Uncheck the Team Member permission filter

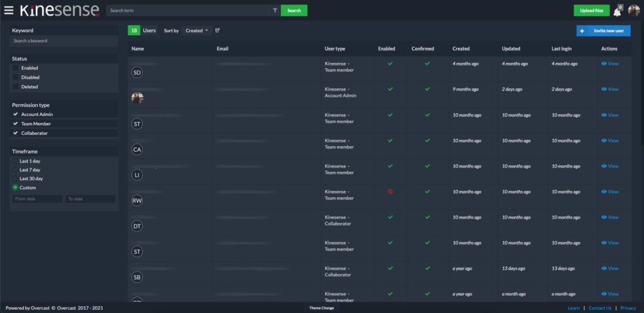16,123
